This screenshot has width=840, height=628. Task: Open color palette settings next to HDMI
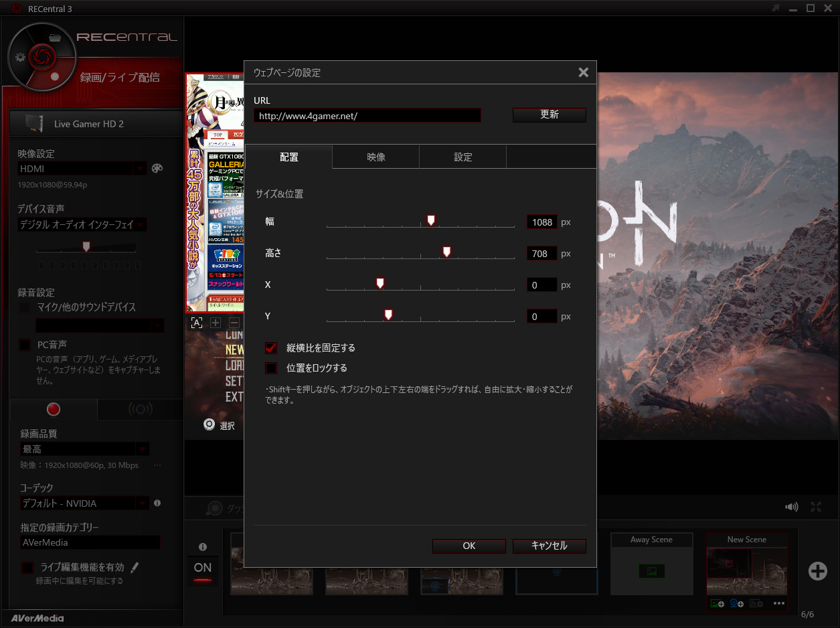[157, 169]
